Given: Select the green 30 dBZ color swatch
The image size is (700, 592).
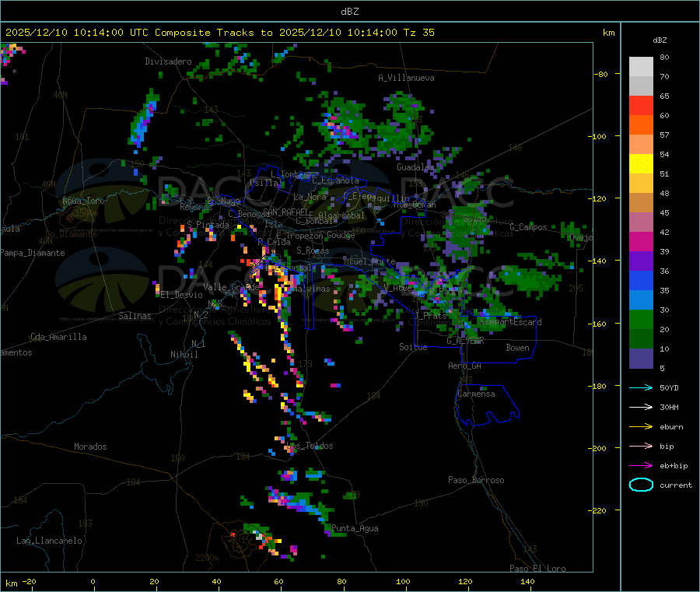Looking at the screenshot, I should (x=641, y=319).
